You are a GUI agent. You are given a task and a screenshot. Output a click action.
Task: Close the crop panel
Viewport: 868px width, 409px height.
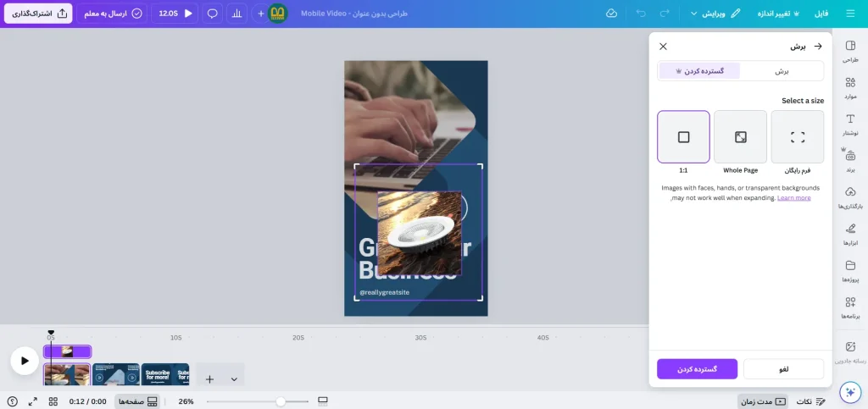pos(663,47)
